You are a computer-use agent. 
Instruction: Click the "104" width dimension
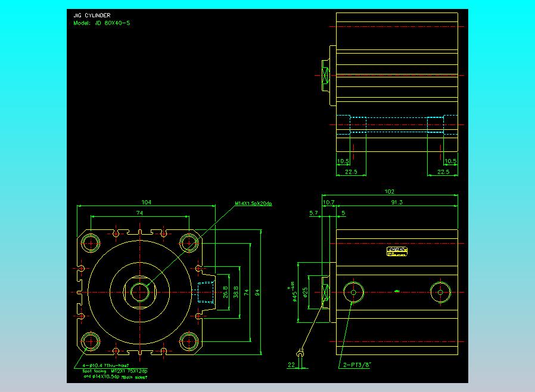click(x=147, y=203)
